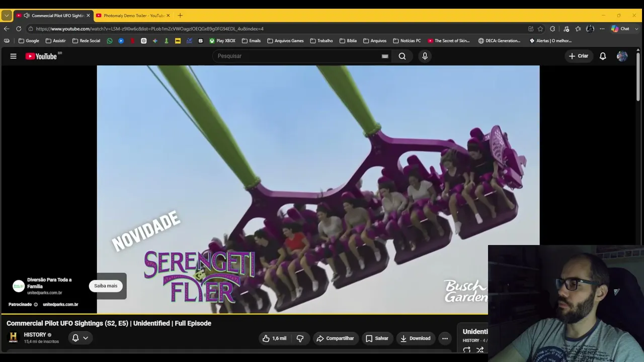Click the Compartilhar share button
644x362 pixels.
[335, 338]
